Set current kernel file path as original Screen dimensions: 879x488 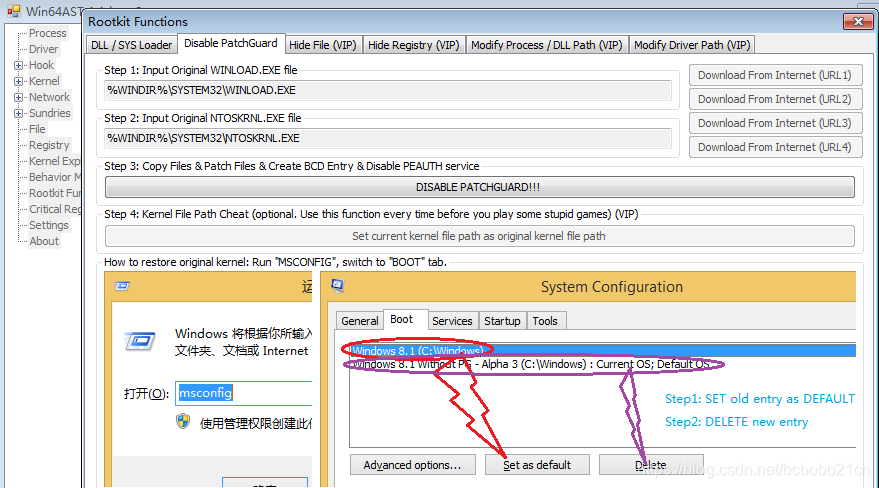pos(480,236)
